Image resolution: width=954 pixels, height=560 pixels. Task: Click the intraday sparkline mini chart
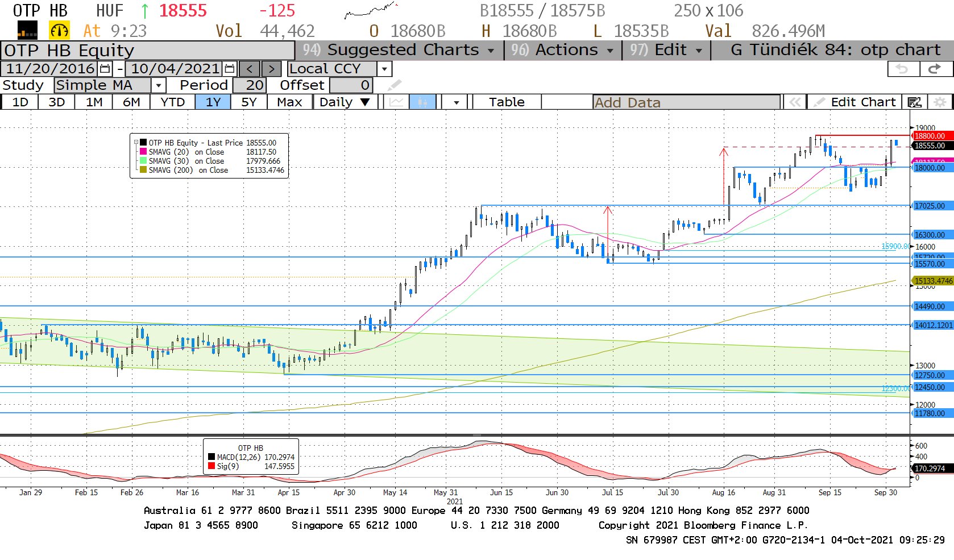pyautogui.click(x=371, y=10)
